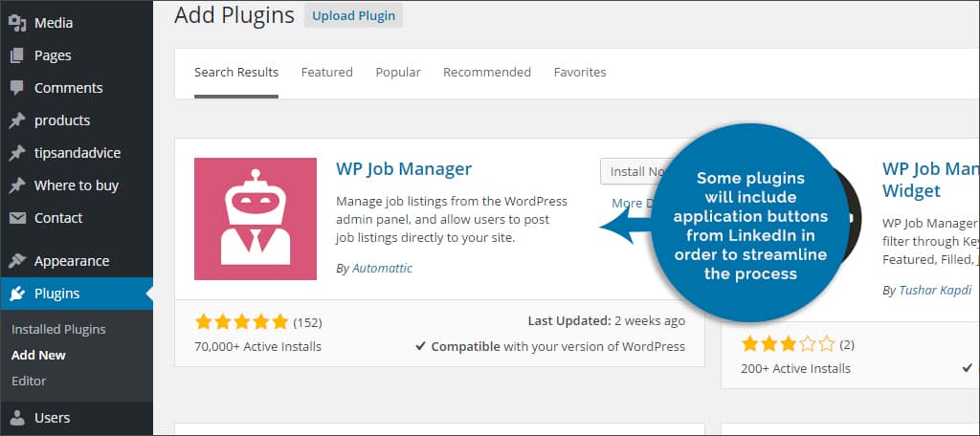Click the envelope icon beside Contact
Screen dimensions: 980x436
17,218
